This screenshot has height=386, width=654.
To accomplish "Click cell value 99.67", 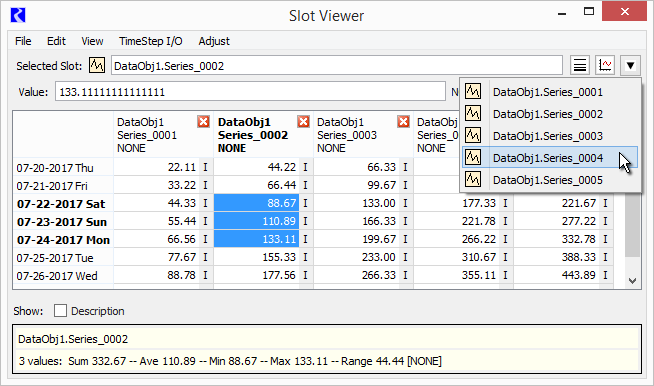I will [357, 185].
